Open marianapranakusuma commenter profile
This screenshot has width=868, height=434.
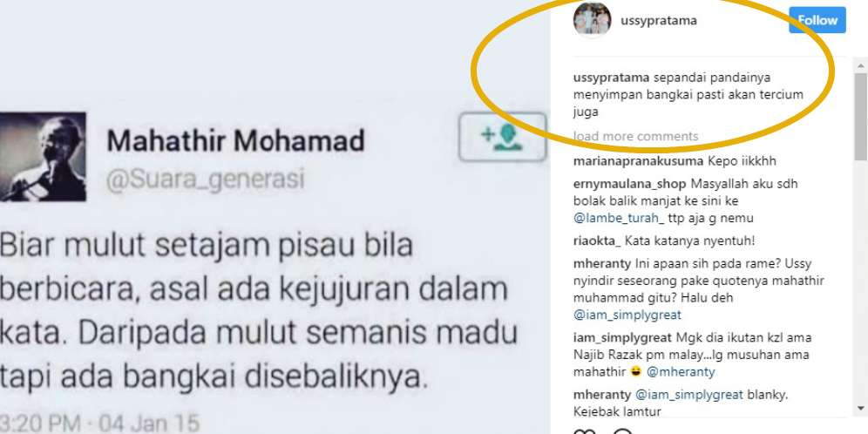638,161
